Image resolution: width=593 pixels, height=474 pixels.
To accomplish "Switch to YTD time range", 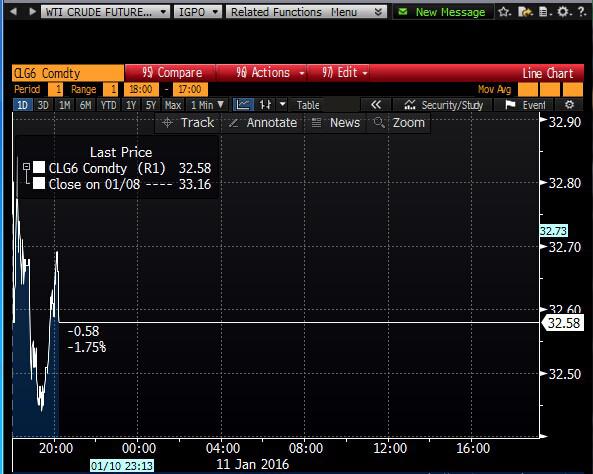I will coord(109,105).
